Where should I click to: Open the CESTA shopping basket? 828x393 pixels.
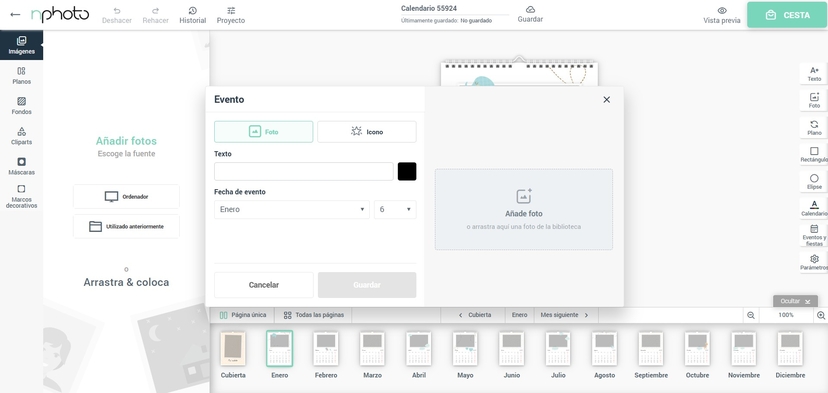pos(787,15)
